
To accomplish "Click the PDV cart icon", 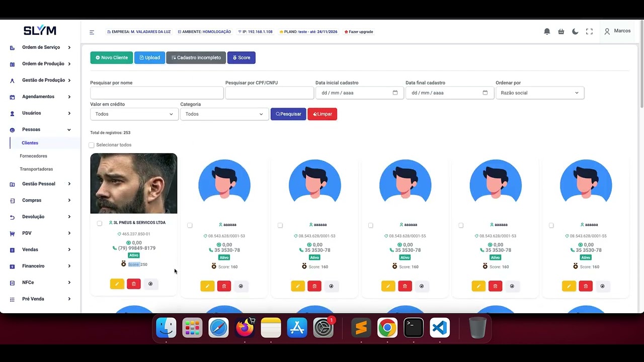I will click(x=12, y=234).
